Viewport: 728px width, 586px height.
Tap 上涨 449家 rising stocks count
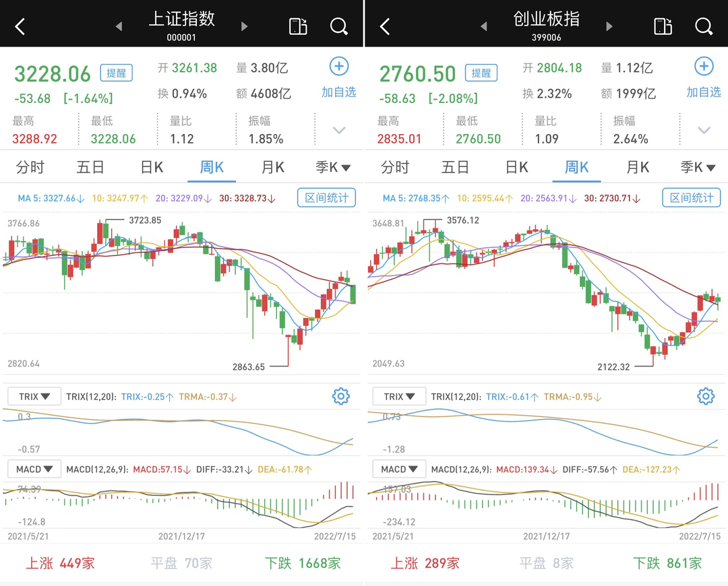(x=61, y=563)
